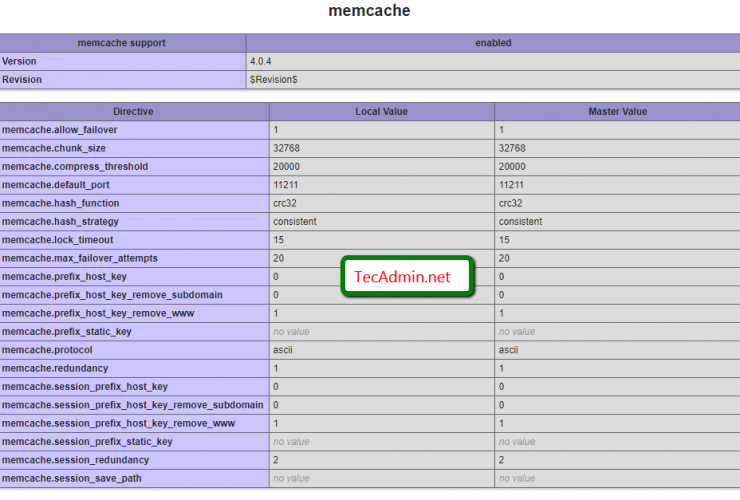Click the memcache.hash_strategy master value 'consistent'
This screenshot has width=740, height=500.
520,221
